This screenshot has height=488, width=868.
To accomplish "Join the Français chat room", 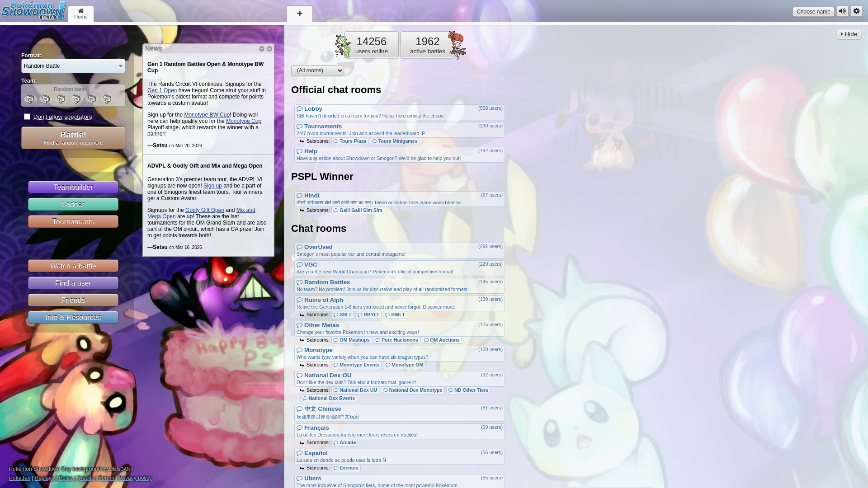I will [400, 432].
